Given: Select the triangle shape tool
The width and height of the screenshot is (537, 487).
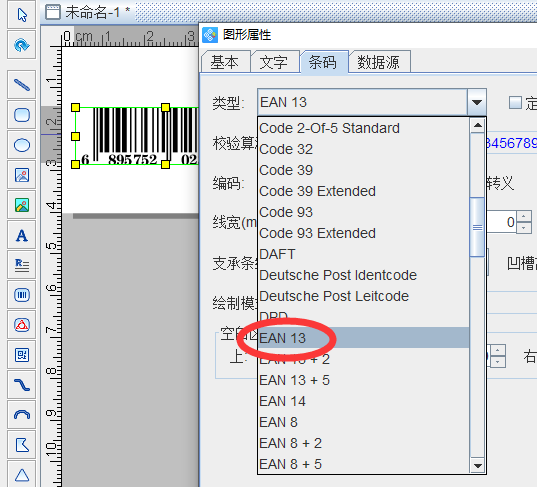Looking at the screenshot, I should click(x=22, y=475).
